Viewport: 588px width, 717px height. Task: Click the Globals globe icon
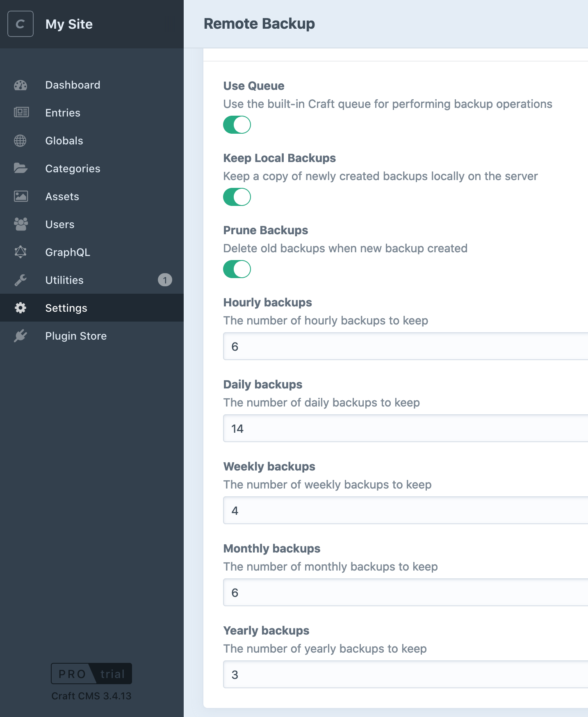click(20, 141)
